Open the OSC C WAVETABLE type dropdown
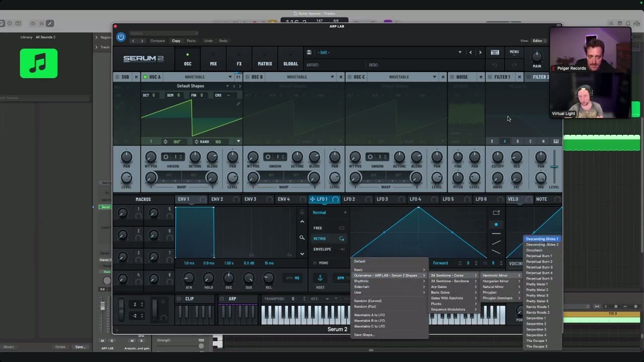 [403, 77]
